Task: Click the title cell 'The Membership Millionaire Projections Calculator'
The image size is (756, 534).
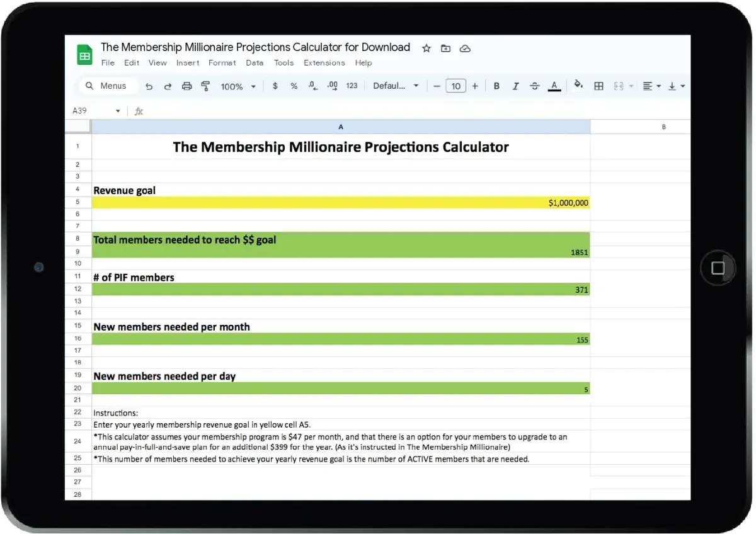Action: click(x=341, y=147)
